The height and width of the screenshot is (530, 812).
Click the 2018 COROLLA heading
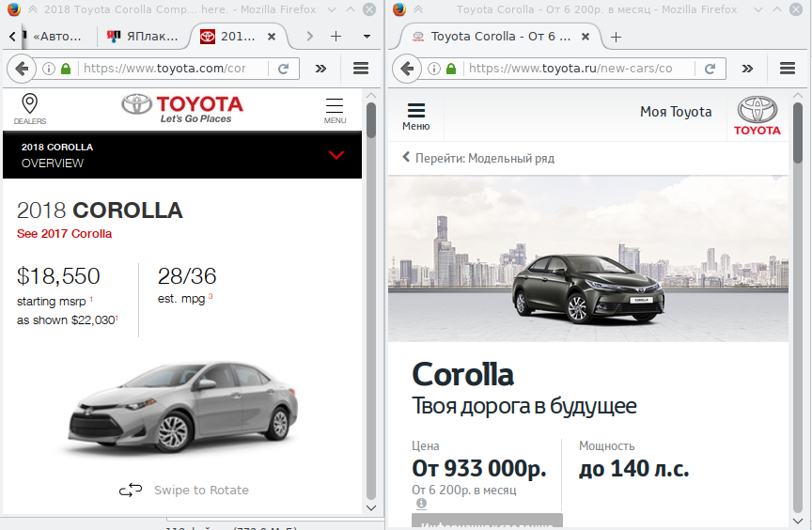100,210
